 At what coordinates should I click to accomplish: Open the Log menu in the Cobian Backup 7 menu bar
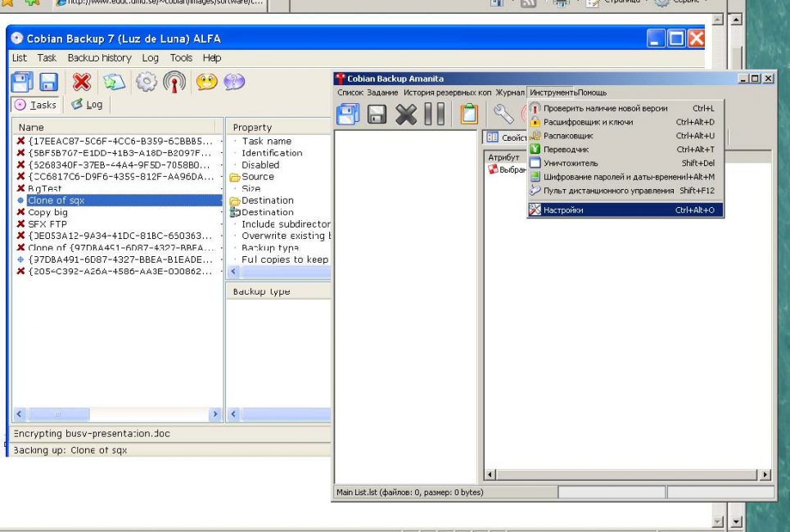pyautogui.click(x=150, y=58)
